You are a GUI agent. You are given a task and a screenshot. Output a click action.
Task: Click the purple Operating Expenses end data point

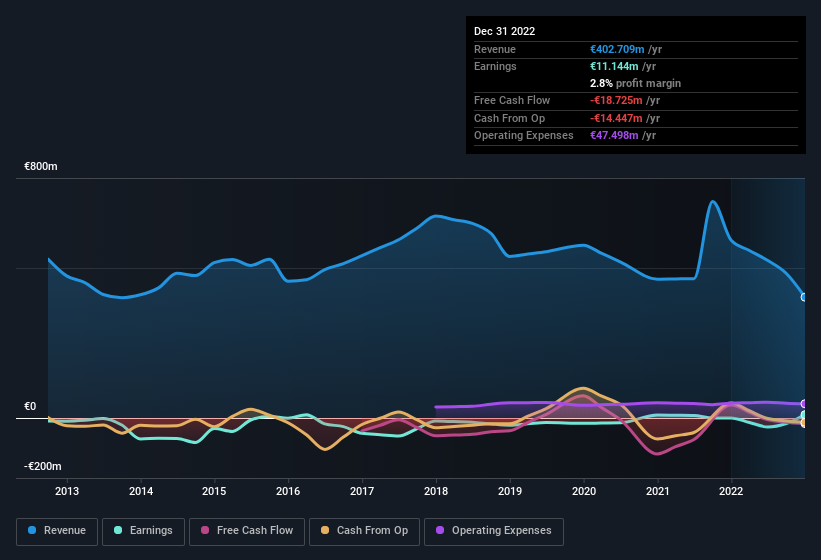tap(804, 404)
